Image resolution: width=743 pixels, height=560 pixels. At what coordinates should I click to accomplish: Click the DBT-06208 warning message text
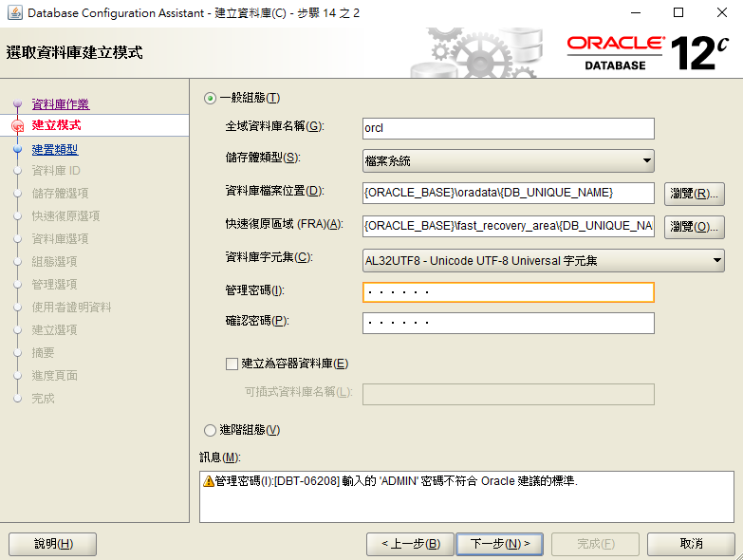tap(396, 481)
